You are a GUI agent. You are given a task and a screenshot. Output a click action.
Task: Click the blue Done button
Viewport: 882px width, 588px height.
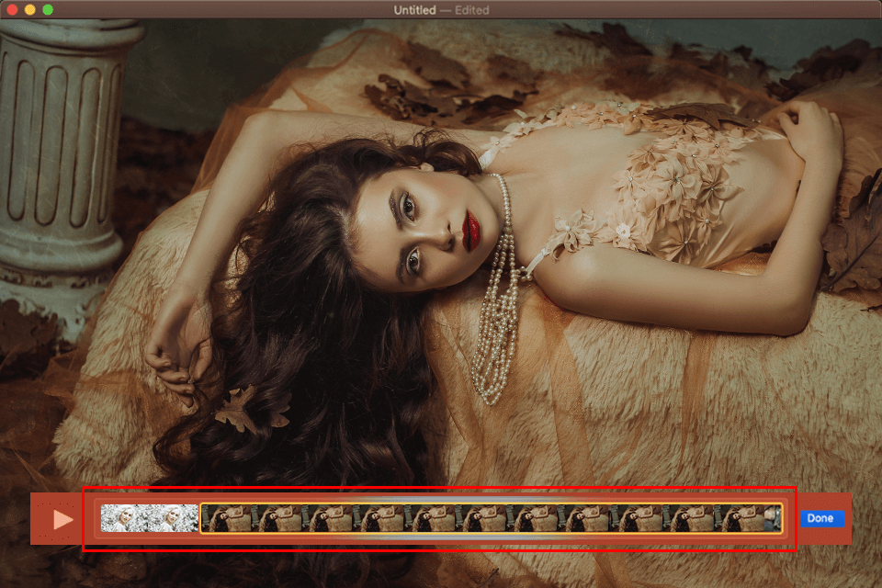pyautogui.click(x=821, y=518)
